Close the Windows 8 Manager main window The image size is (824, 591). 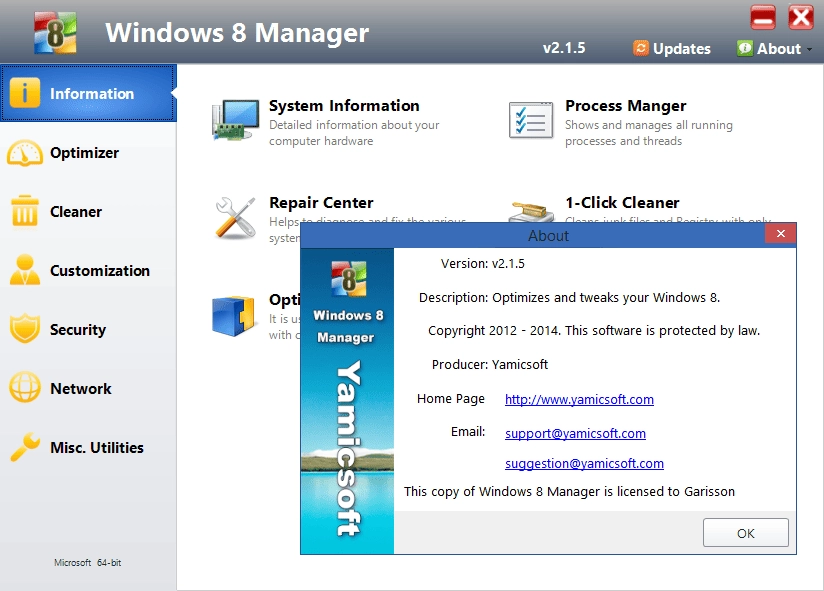click(x=801, y=17)
